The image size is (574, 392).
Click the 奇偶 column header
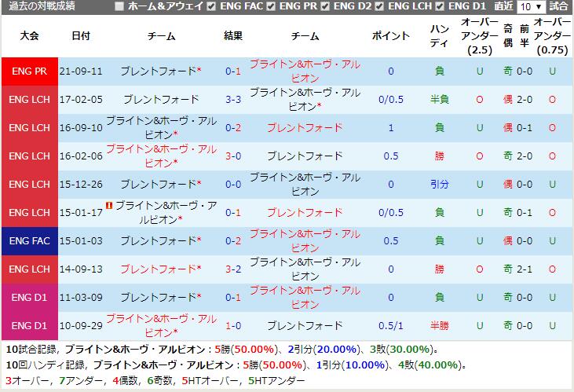pos(508,36)
